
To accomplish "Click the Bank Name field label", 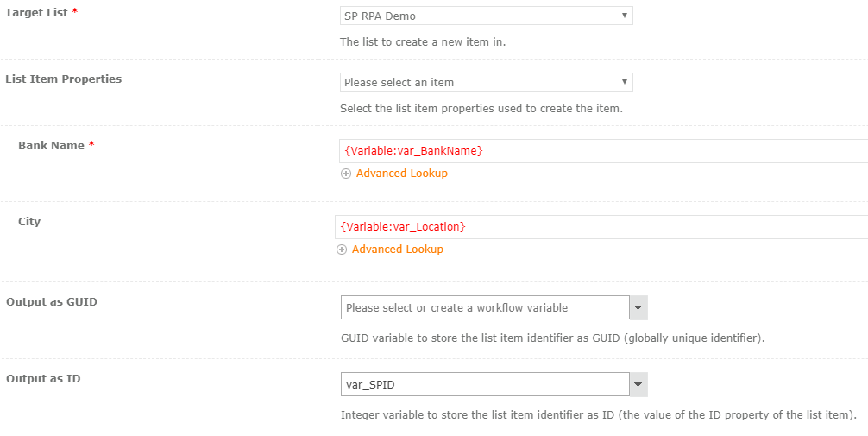I will (51, 146).
